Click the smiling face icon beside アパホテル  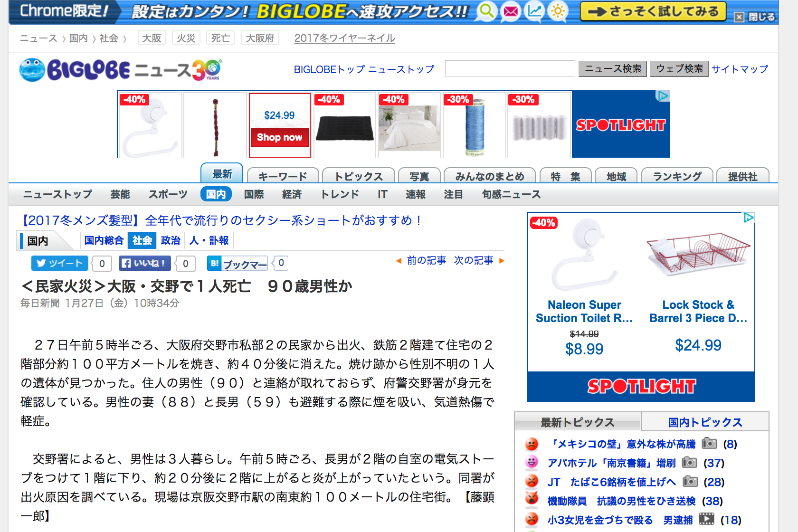[532, 462]
